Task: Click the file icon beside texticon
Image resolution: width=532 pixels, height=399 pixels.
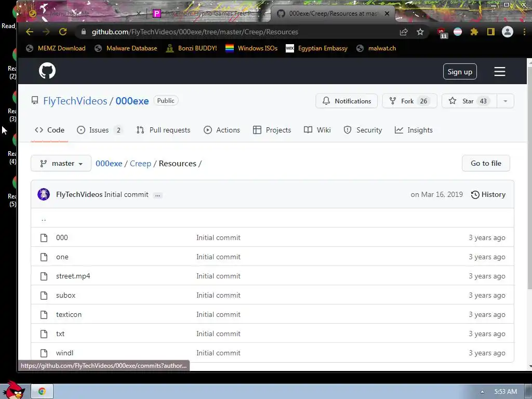Action: (44, 314)
